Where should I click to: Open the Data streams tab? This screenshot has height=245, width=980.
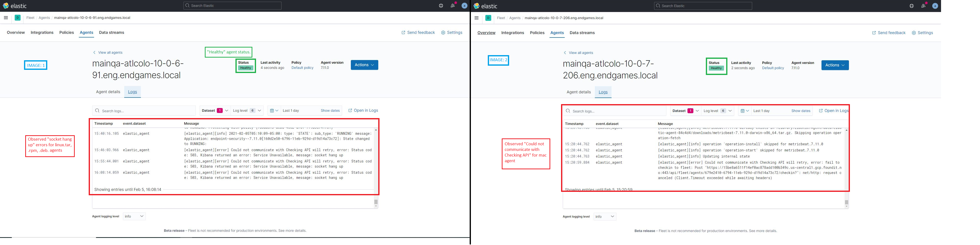111,32
